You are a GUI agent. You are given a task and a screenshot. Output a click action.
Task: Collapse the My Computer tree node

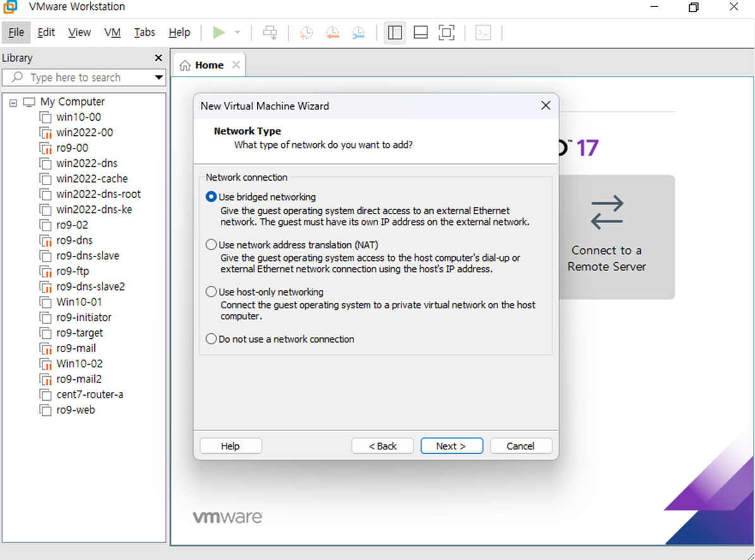[13, 102]
